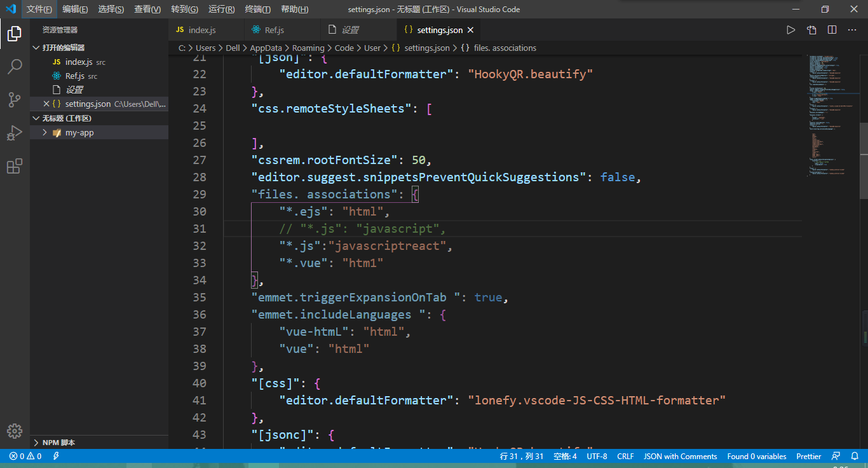Switch to the Ref.js tab
The width and height of the screenshot is (868, 468).
(283, 30)
